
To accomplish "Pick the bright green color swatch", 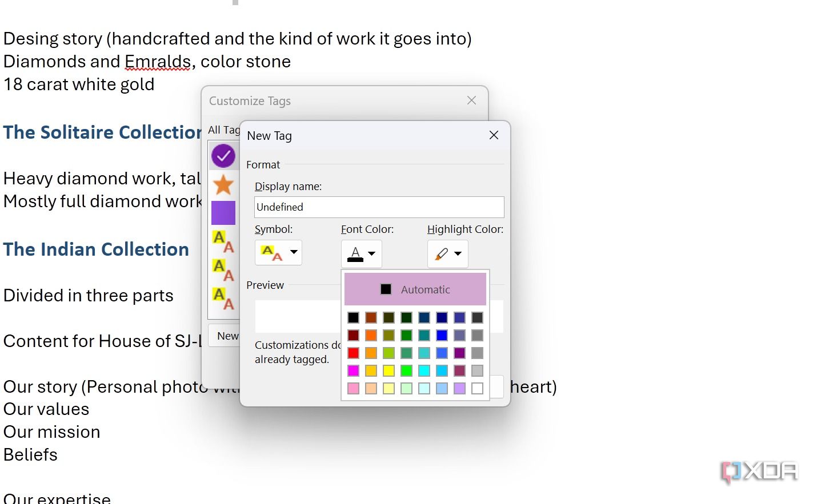I will [407, 370].
